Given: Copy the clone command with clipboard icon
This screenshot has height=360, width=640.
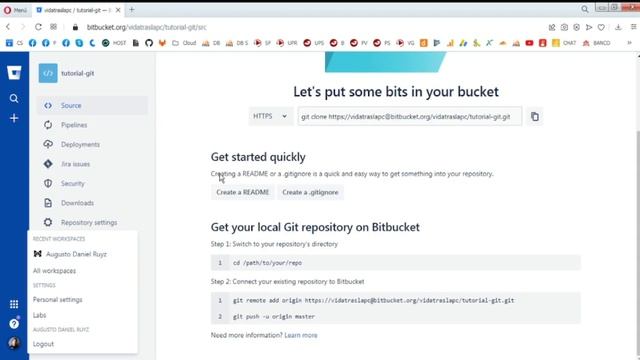Looking at the screenshot, I should point(535,117).
